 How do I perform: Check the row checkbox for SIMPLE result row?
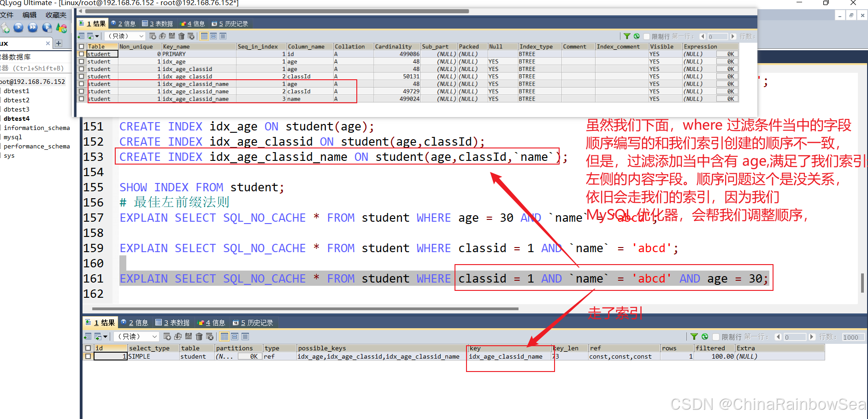[88, 356]
